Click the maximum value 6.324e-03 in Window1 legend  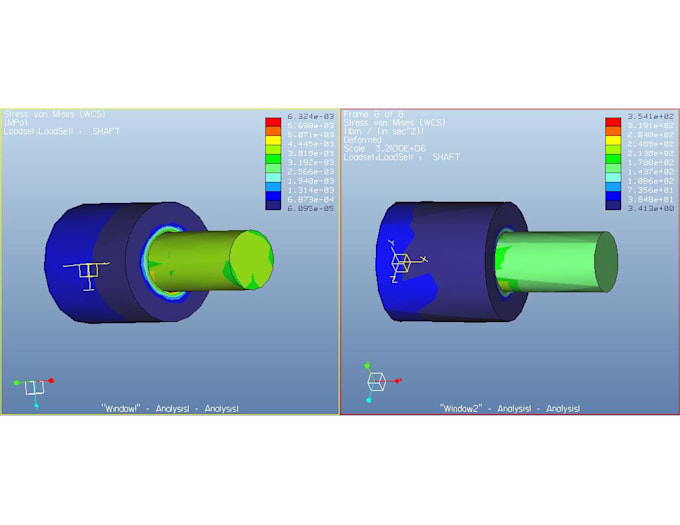[311, 116]
